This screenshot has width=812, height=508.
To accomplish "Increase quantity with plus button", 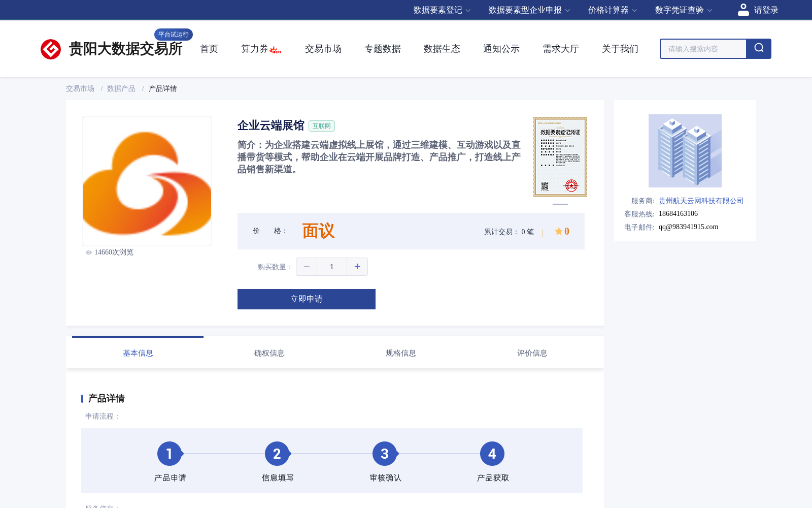I will pos(357,267).
